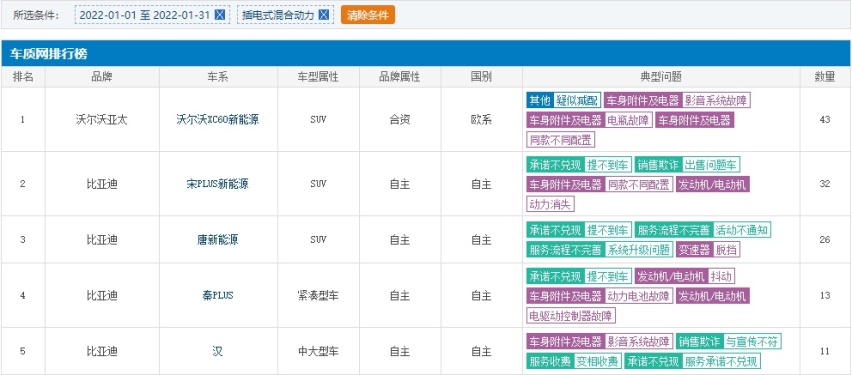The image size is (852, 375).
Task: Click the quantity 32 cell
Action: (x=825, y=184)
